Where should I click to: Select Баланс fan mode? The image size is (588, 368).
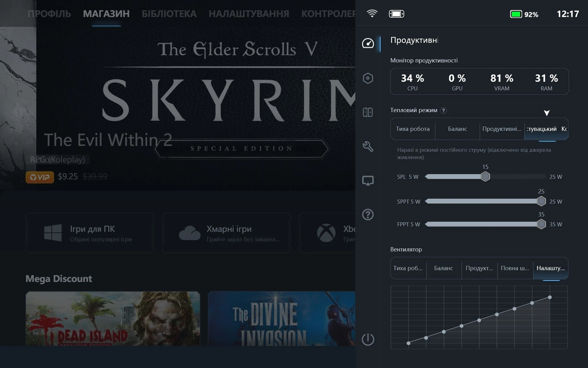443,268
